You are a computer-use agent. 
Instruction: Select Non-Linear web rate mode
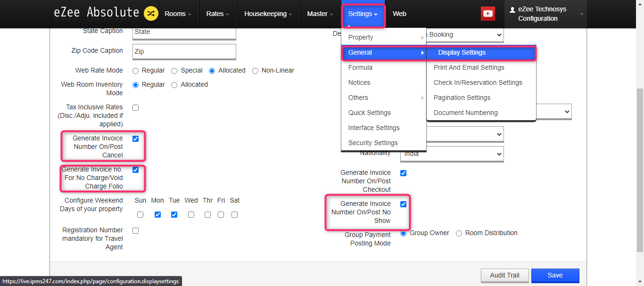pyautogui.click(x=256, y=71)
